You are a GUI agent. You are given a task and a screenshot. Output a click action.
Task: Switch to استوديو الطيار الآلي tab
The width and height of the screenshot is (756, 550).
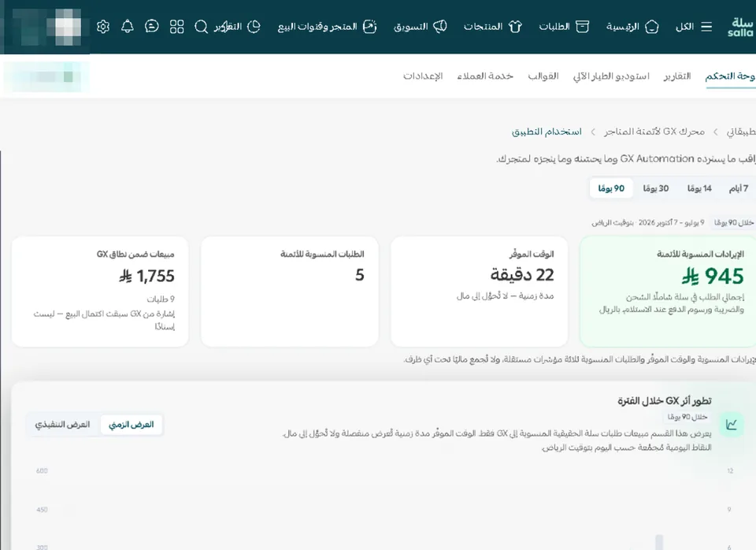[x=611, y=76]
